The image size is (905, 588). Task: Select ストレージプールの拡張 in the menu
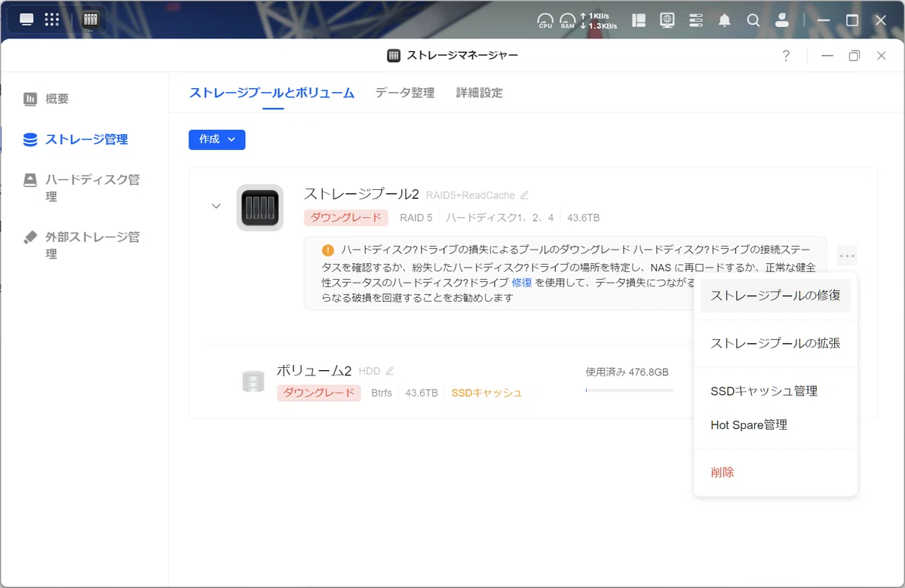point(775,343)
